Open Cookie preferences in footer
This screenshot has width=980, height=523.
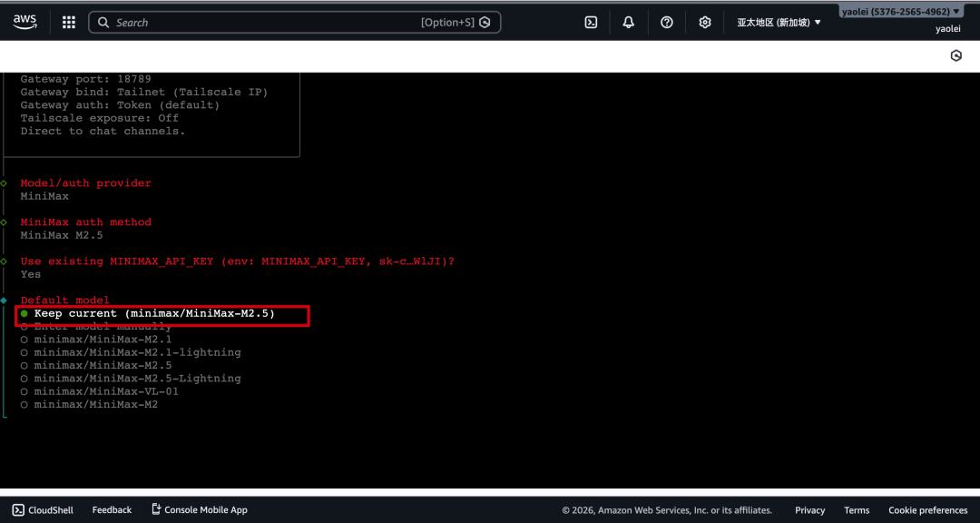point(927,510)
